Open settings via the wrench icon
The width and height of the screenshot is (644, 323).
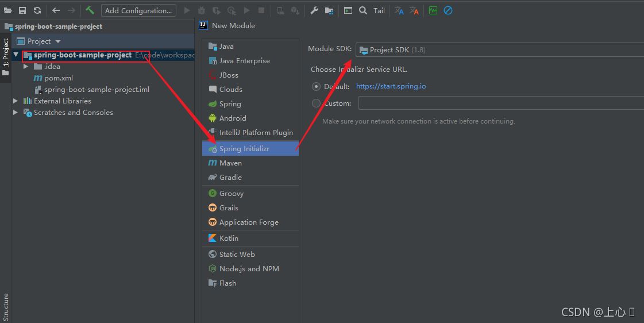tap(314, 11)
